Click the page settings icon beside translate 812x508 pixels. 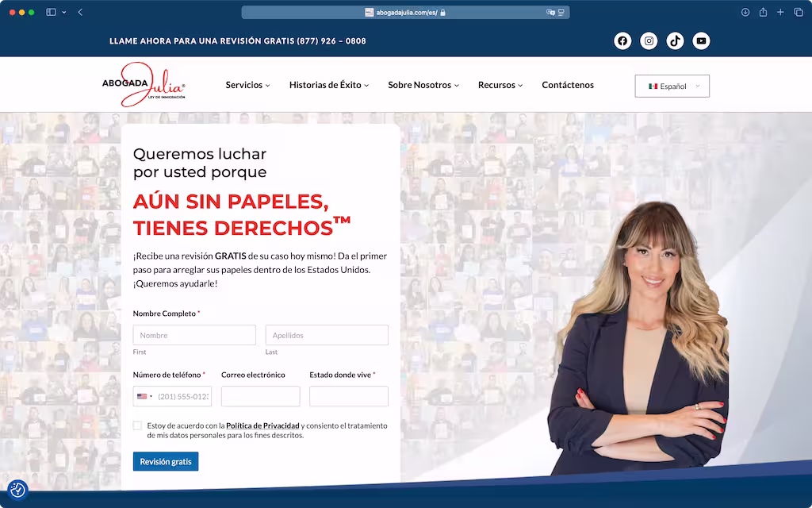click(x=561, y=13)
